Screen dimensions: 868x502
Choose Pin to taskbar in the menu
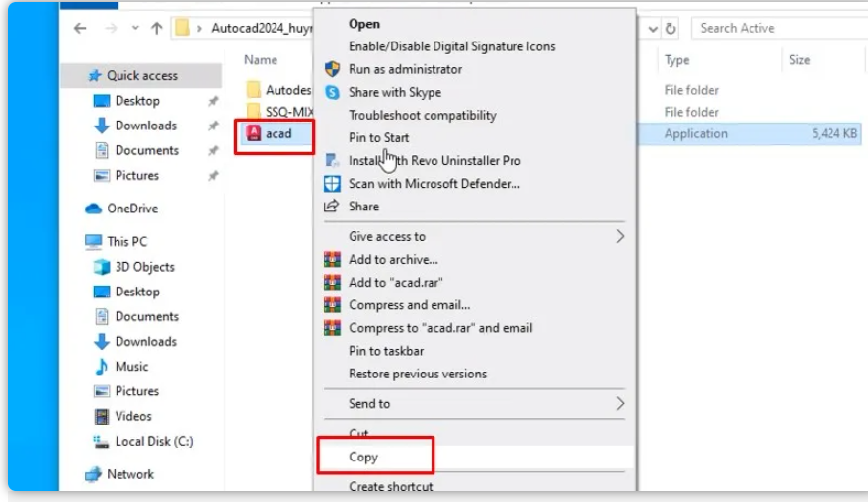tap(386, 351)
